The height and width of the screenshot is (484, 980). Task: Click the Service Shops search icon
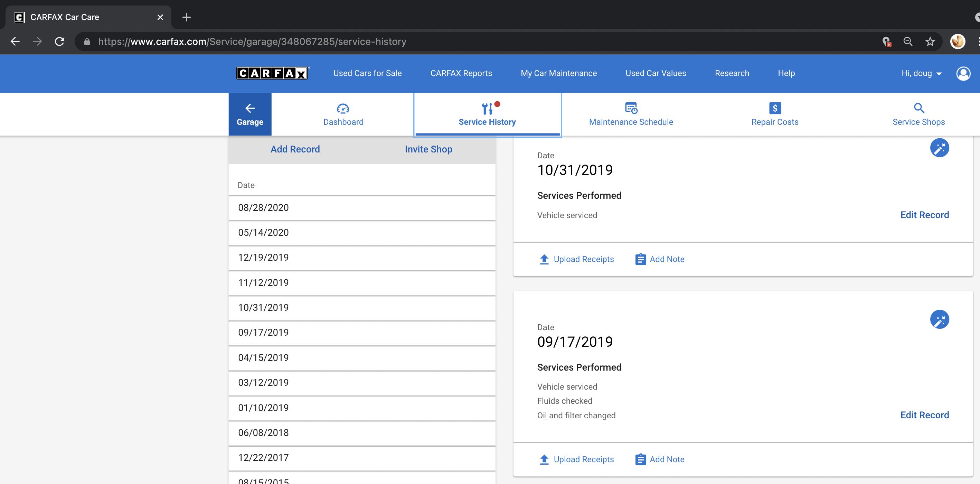(919, 108)
